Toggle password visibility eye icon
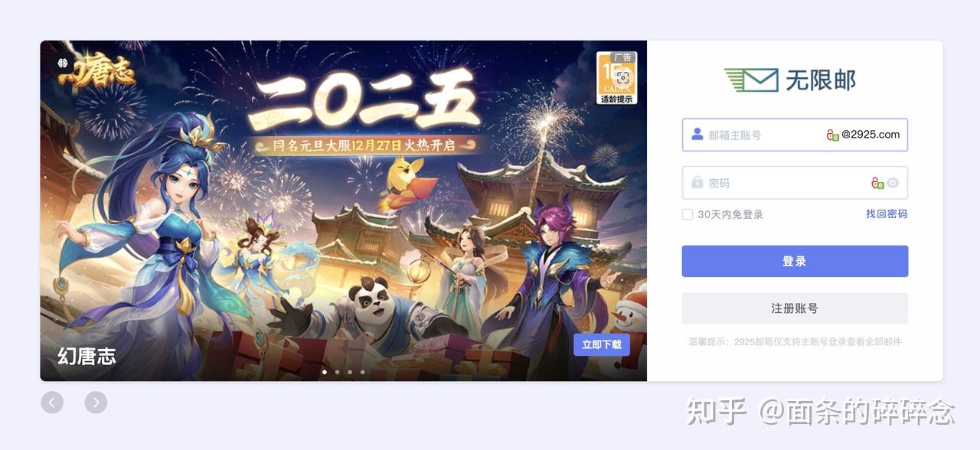 point(893,183)
